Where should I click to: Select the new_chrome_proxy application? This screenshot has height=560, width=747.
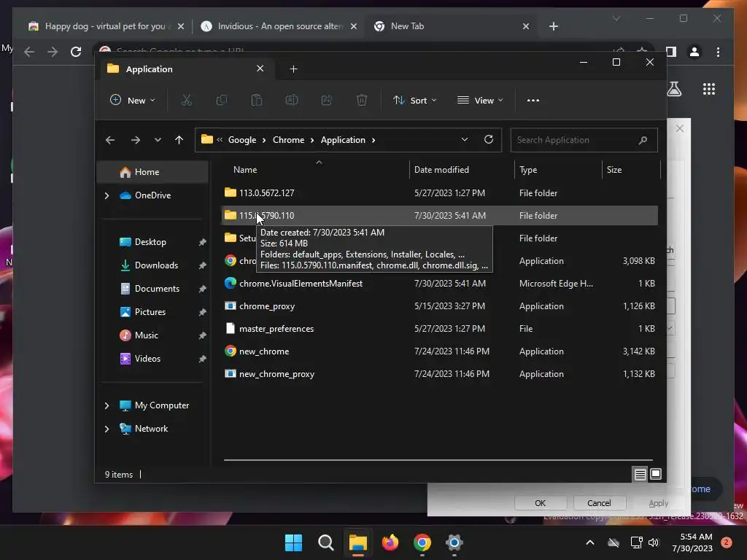pos(440,374)
